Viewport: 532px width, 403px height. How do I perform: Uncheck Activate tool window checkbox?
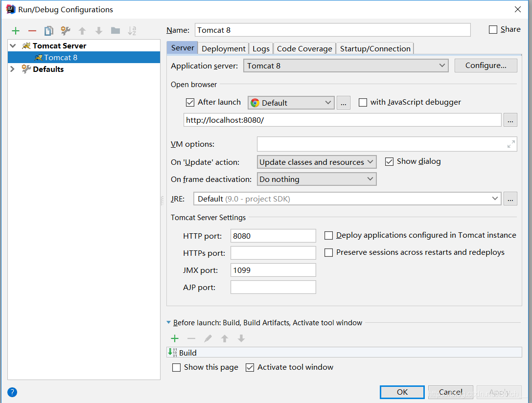(250, 367)
